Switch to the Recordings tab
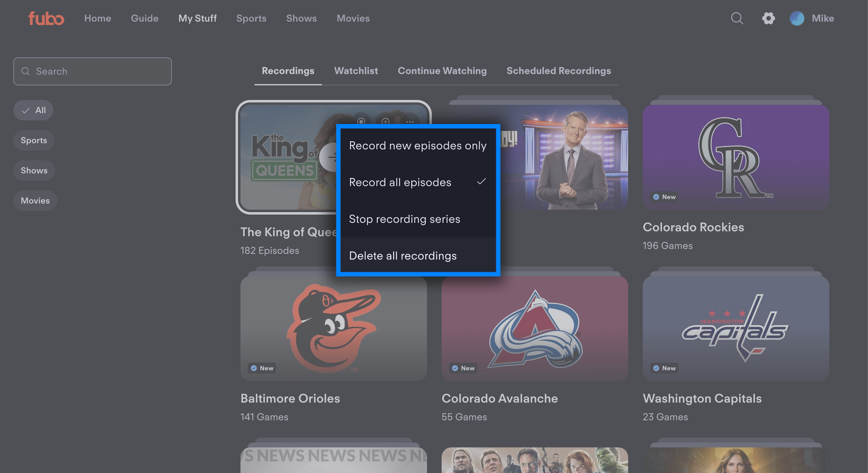 tap(288, 71)
